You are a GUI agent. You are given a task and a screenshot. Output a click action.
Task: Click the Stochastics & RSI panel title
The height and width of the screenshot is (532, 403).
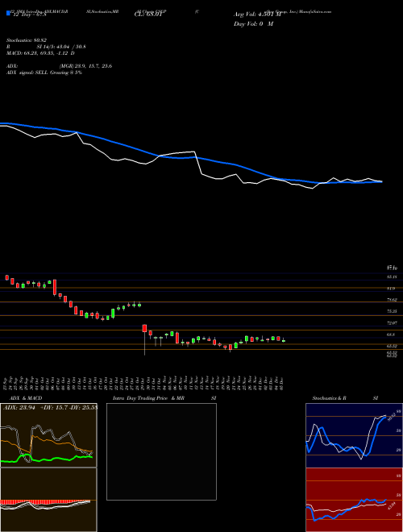(x=345, y=398)
